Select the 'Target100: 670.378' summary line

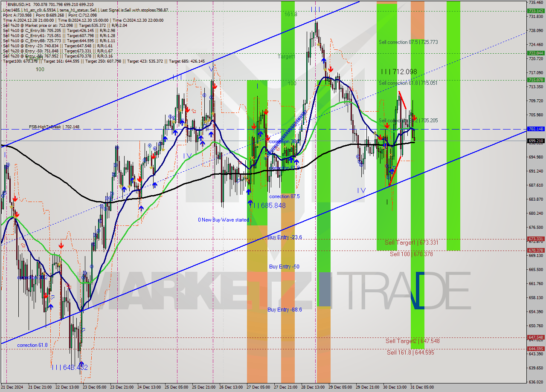pyautogui.click(x=104, y=61)
